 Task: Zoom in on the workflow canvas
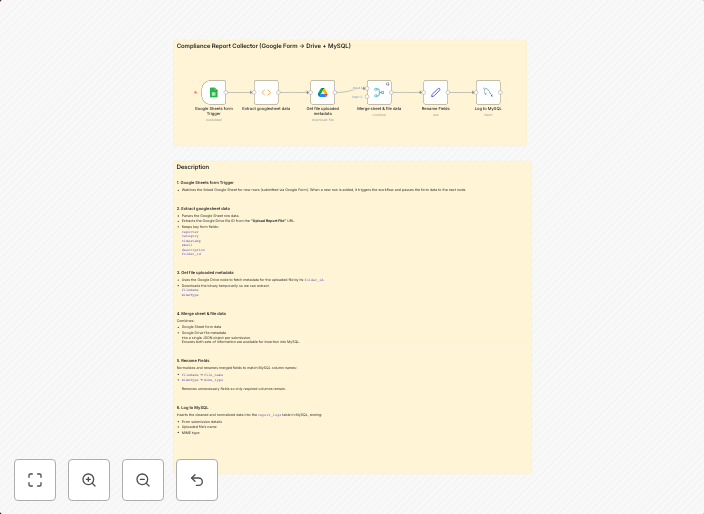point(89,480)
